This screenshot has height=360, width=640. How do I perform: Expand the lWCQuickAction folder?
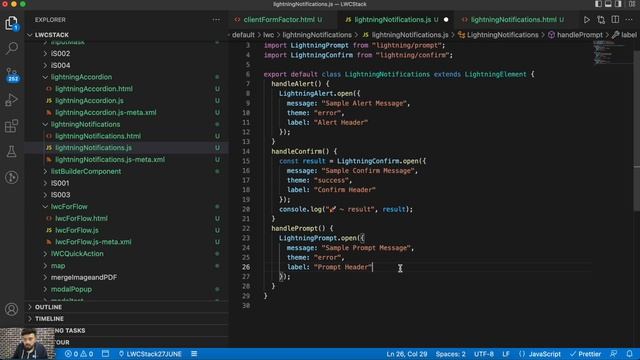point(77,254)
